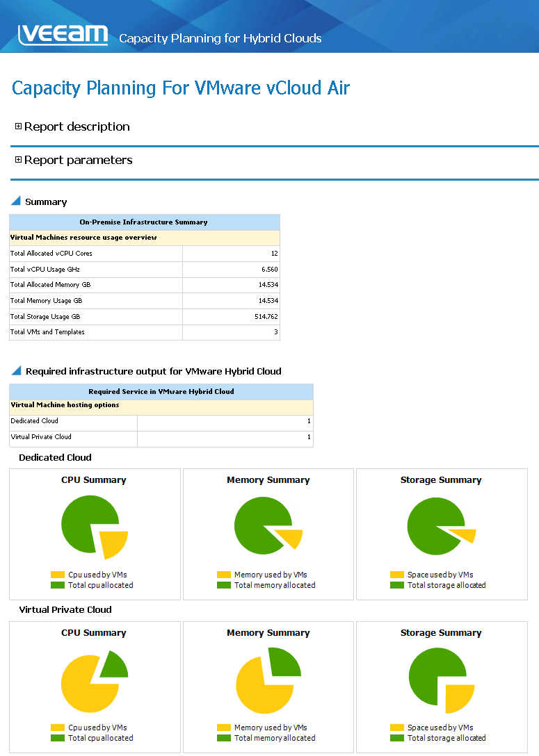This screenshot has width=539, height=756.
Task: Click yellow 'Memory used by VMs' swatch in Dedicated Cloud
Action: [x=224, y=575]
